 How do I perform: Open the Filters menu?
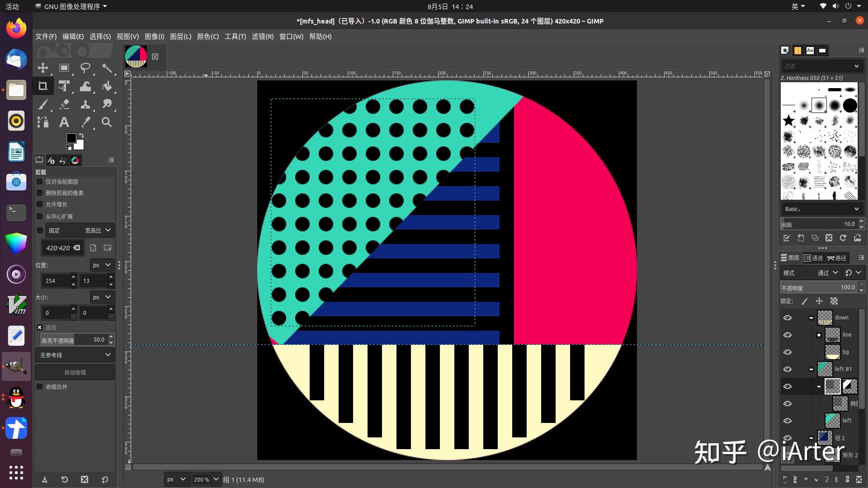click(262, 37)
